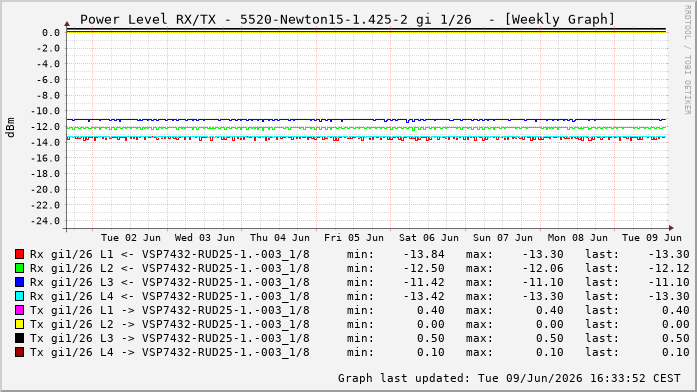The height and width of the screenshot is (392, 697).
Task: Click the Rx gi1/26 L3 legend label
Action: 169,282
